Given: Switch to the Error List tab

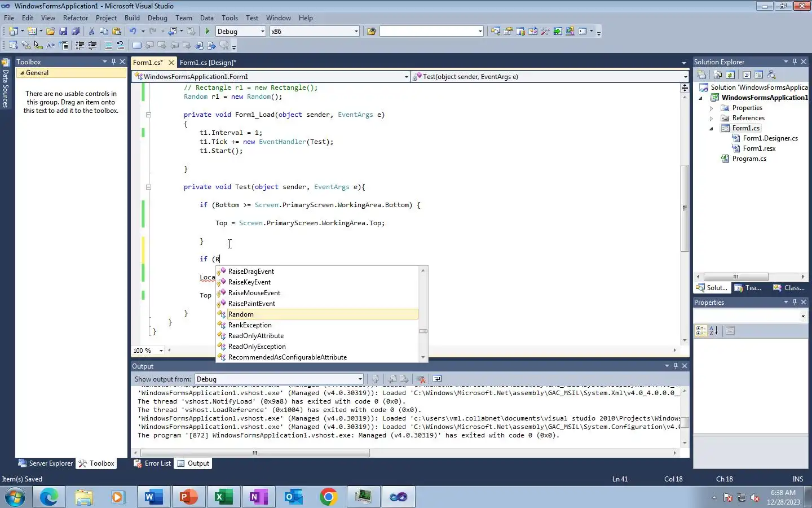Looking at the screenshot, I should tap(152, 463).
